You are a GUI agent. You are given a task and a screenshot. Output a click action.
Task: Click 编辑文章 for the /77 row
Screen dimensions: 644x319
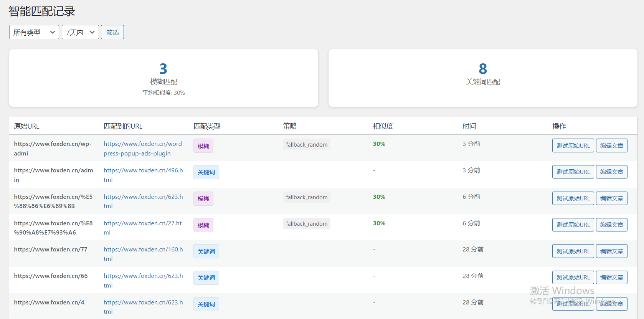click(612, 251)
